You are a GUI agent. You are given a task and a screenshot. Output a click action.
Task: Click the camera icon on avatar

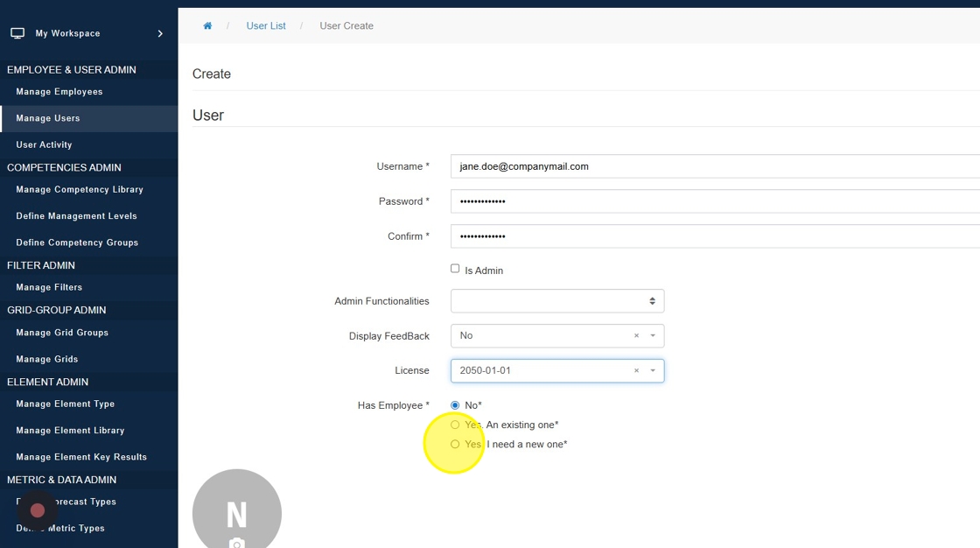pyautogui.click(x=236, y=543)
